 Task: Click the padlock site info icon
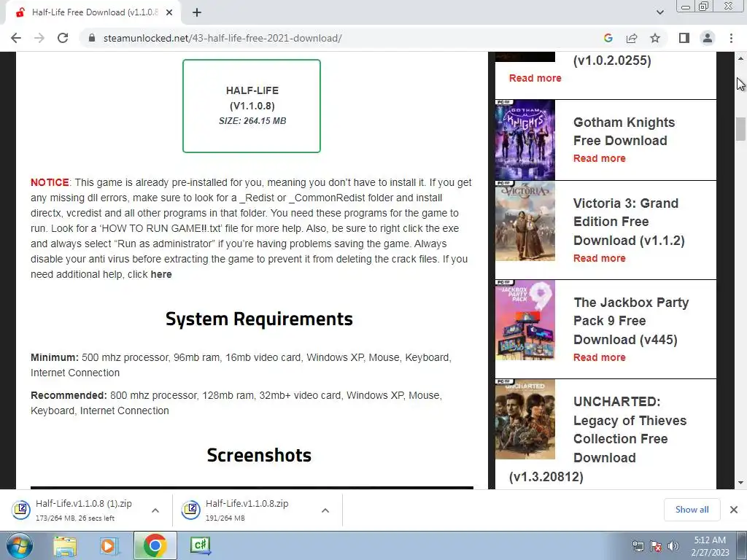(x=92, y=38)
